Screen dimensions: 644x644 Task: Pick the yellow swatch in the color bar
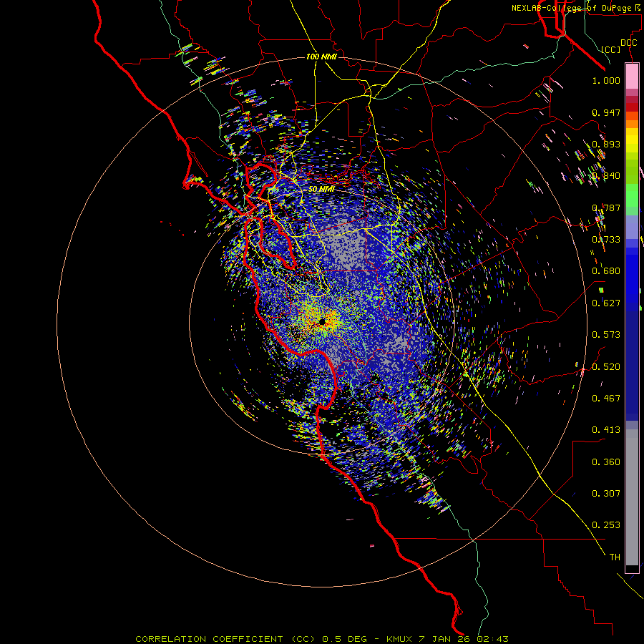click(632, 140)
